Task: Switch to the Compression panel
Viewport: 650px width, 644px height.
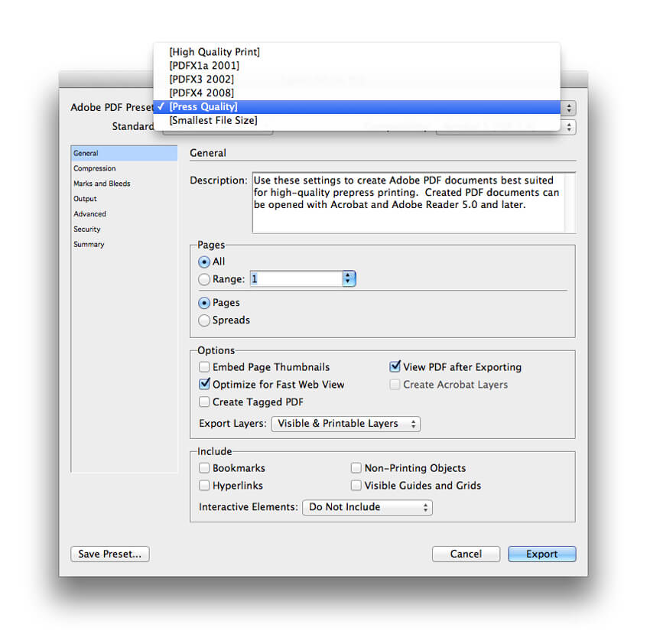Action: [124, 168]
